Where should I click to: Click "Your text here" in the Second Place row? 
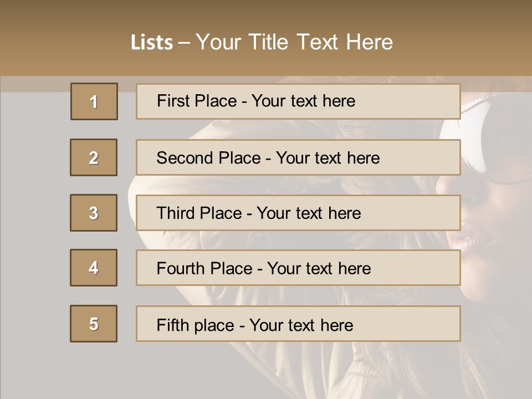328,158
